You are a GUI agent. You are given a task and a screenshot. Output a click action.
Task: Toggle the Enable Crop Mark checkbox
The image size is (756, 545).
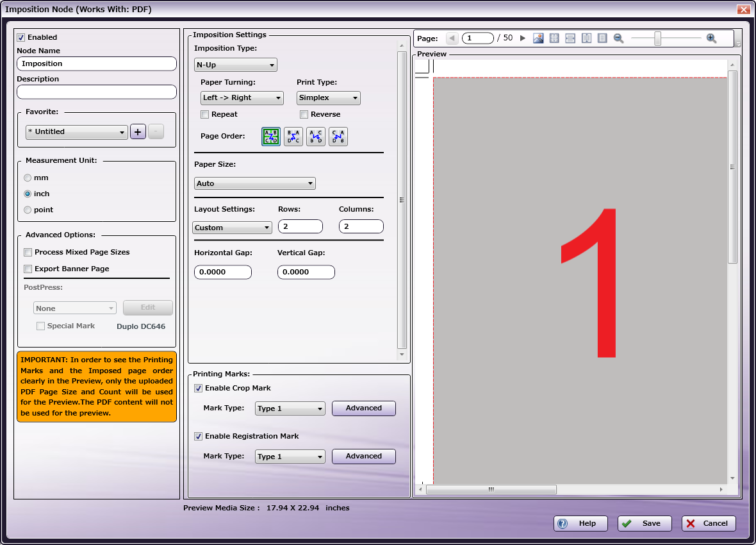tap(198, 388)
